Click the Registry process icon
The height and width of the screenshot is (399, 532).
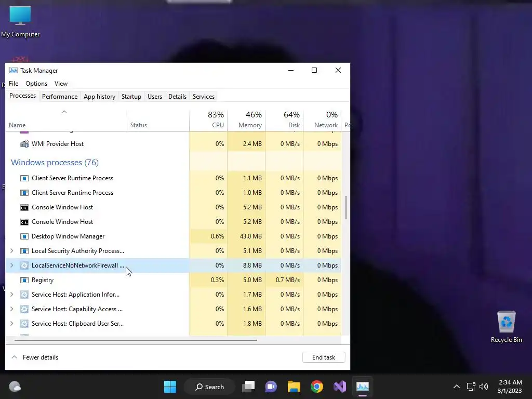click(x=24, y=280)
